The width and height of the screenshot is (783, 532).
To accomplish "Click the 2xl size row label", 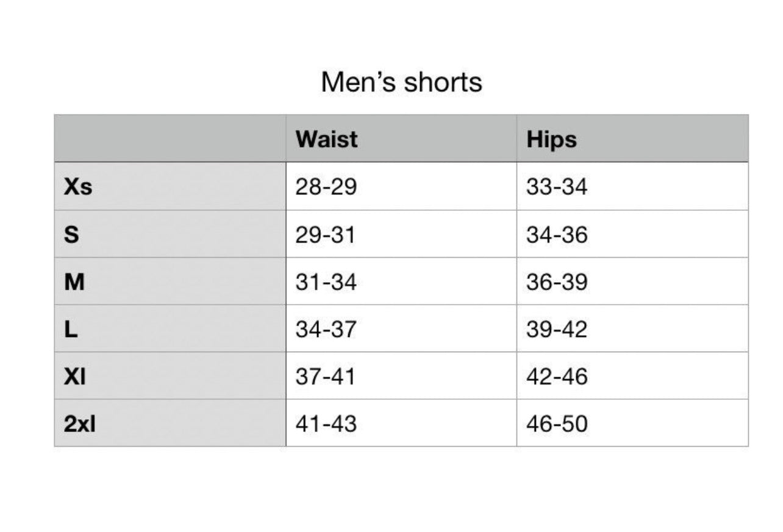I will (79, 424).
